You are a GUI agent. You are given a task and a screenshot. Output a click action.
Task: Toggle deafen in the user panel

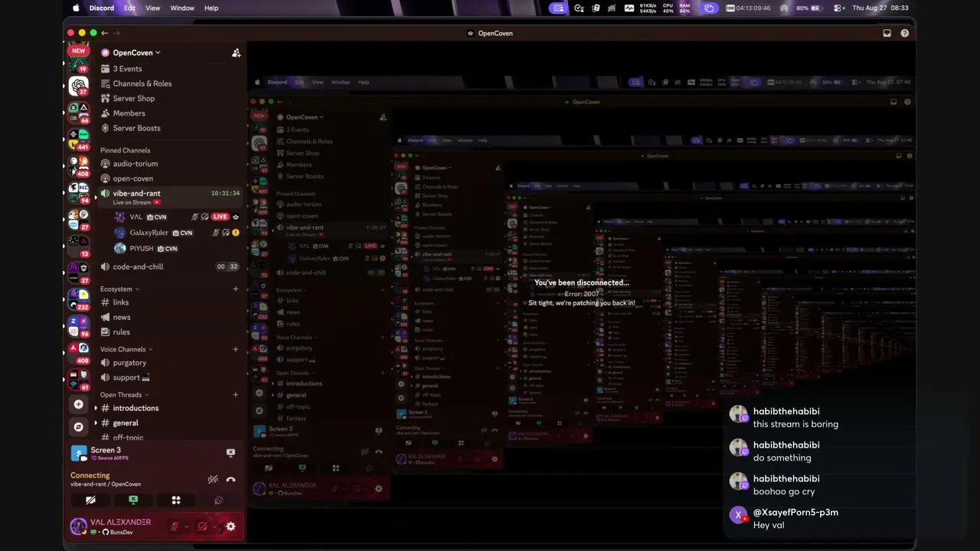pos(202,527)
